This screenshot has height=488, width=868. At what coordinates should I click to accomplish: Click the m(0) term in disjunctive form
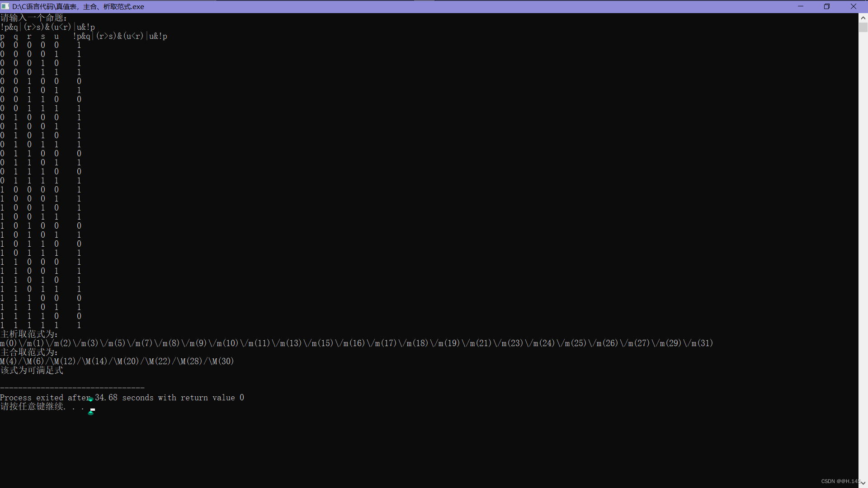tap(9, 343)
